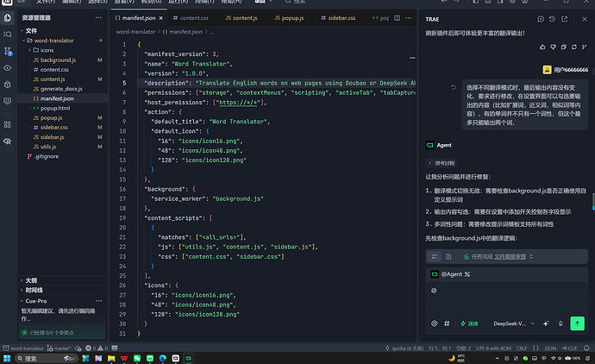Collapse the 文件 files section
Viewport: 595px width, 364px height.
tap(31, 31)
